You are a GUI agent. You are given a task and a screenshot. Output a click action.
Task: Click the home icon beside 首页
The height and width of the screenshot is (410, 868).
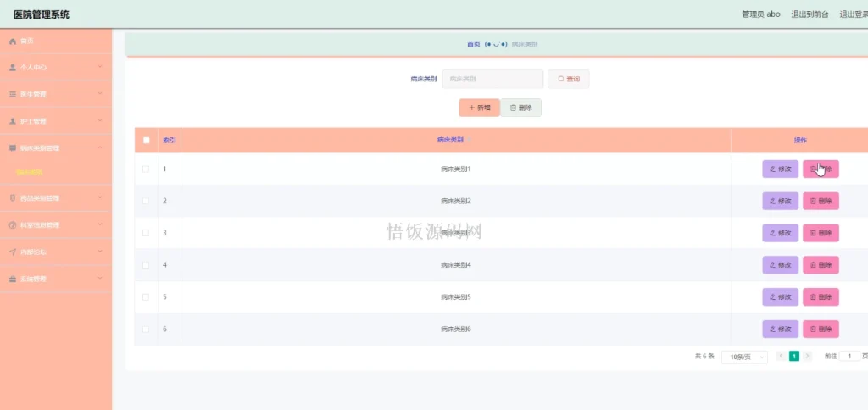click(x=13, y=41)
